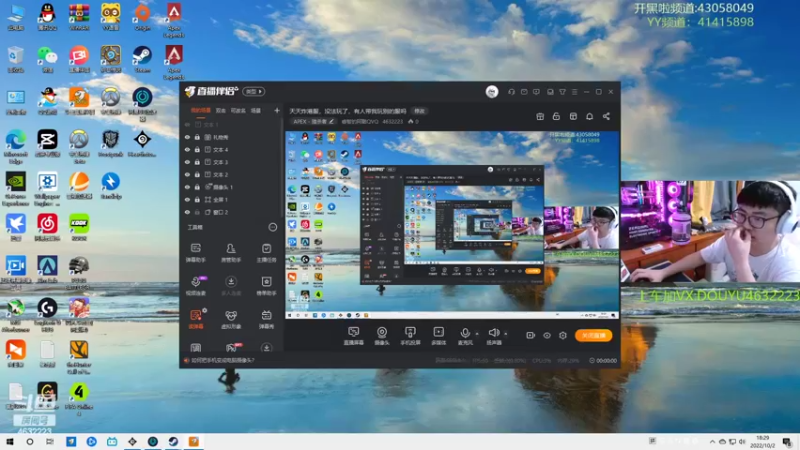Add a 多媒体 media source
Viewport: 800px width, 450px height.
point(438,336)
